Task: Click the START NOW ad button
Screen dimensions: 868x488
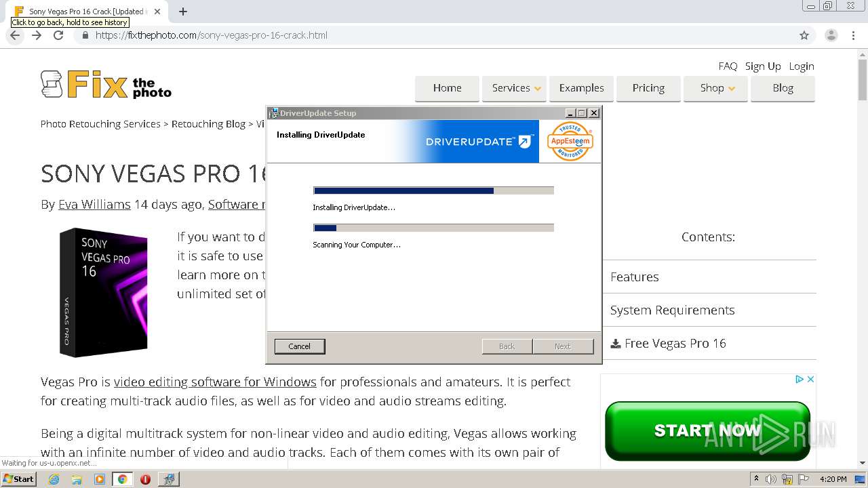Action: tap(707, 431)
